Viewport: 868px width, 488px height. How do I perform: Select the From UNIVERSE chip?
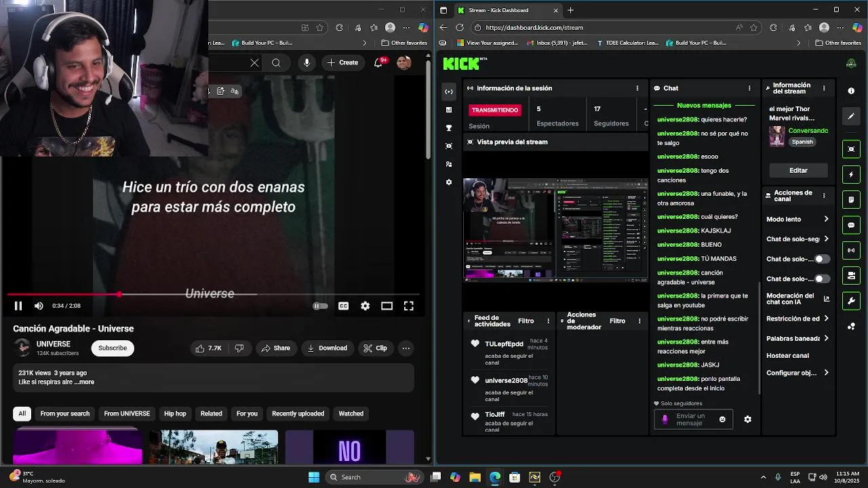(x=127, y=413)
